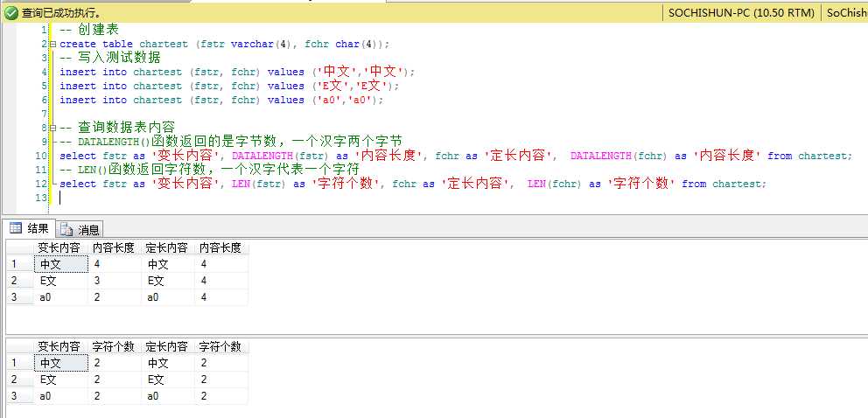This screenshot has height=418, width=868.
Task: Click the green success status icon
Action: point(10,13)
